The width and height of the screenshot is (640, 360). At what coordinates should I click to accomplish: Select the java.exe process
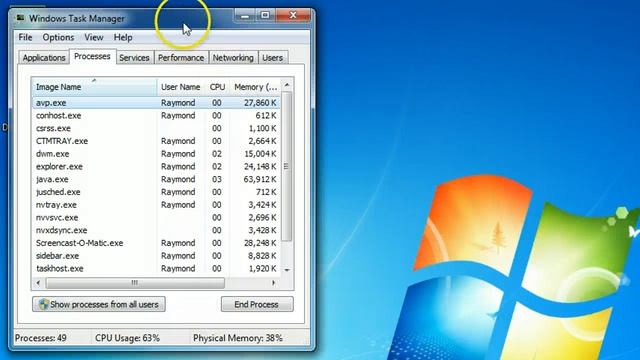tap(156, 179)
